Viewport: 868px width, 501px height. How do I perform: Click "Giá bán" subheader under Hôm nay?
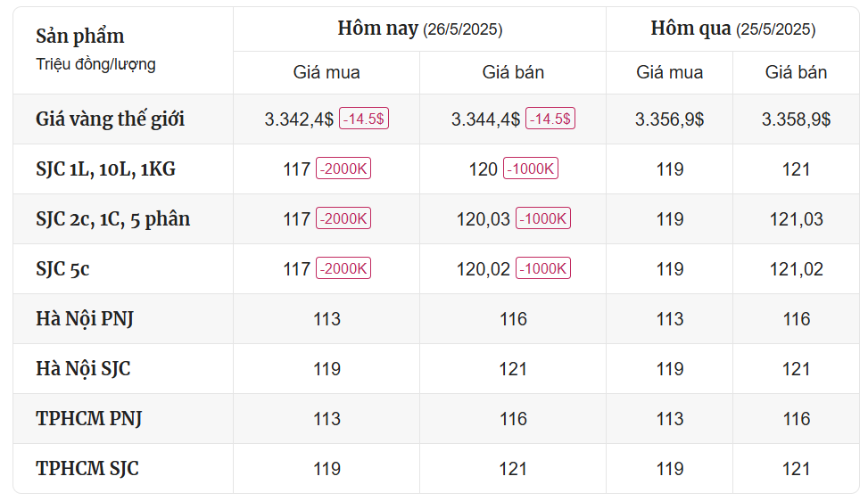click(x=513, y=72)
